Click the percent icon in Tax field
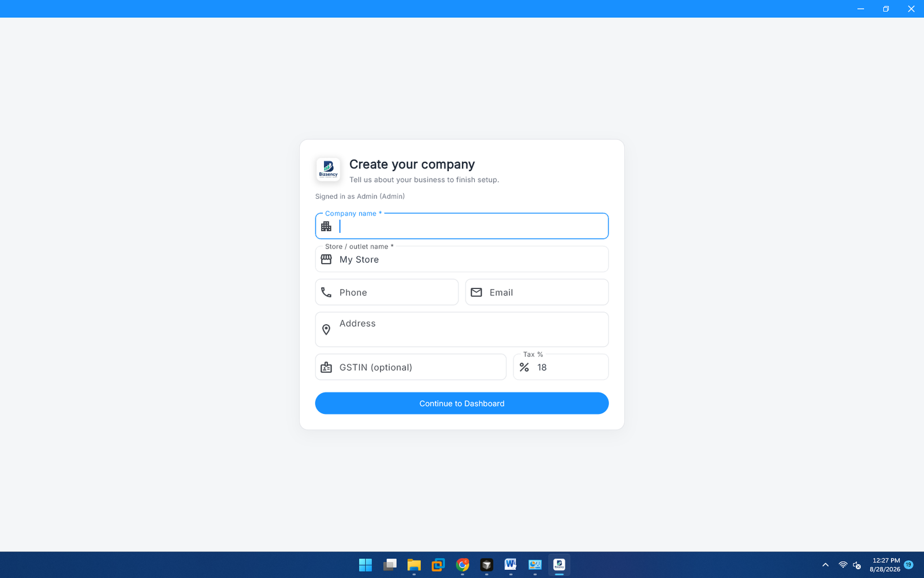Screen dimensions: 924x578 [524, 367]
